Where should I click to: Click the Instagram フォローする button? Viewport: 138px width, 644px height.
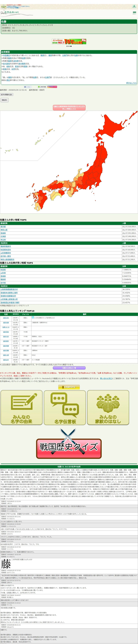[x=52, y=87]
